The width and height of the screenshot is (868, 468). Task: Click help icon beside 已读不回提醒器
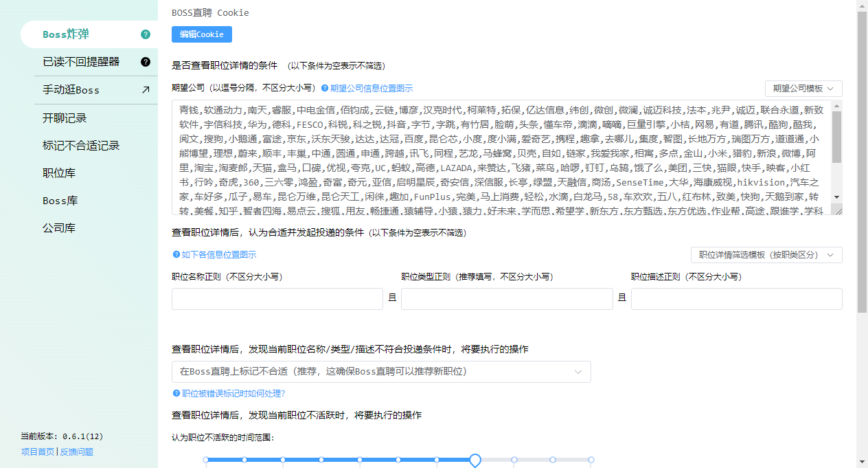tap(146, 62)
